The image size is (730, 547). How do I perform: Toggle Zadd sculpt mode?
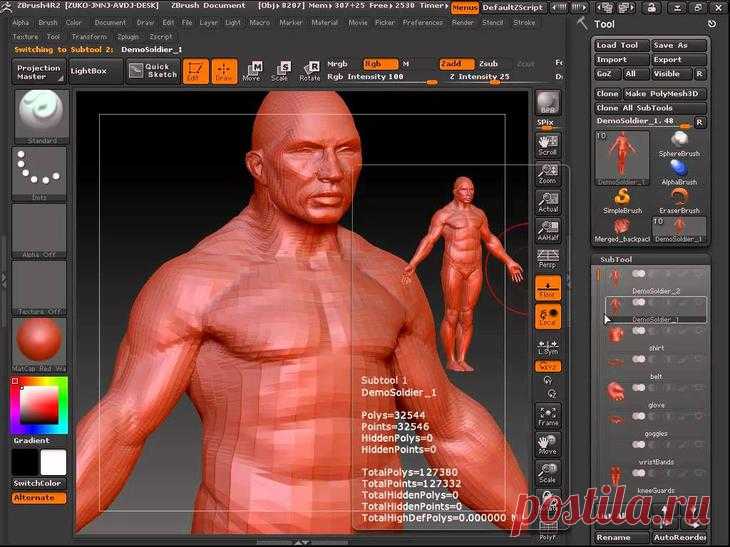coord(456,63)
